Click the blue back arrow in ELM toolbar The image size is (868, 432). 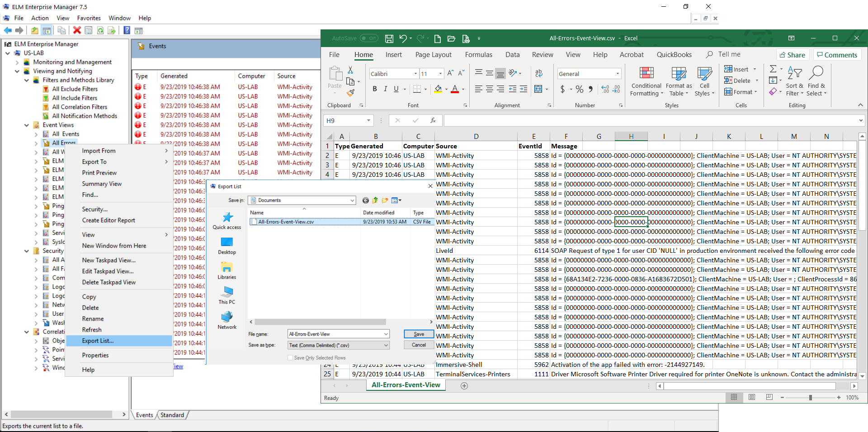tap(8, 30)
